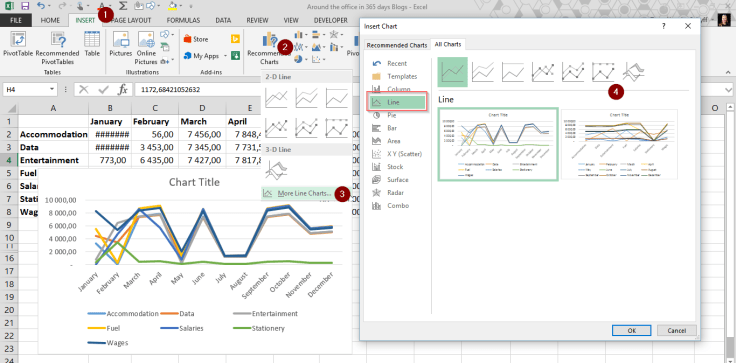
Task: Customize Quick Access Toolbar dropdown
Action: click(191, 7)
